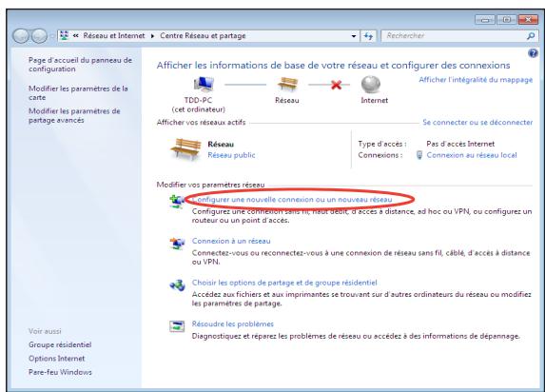Click the Pas d'accès Internet text
The image size is (545, 392).
click(460, 144)
